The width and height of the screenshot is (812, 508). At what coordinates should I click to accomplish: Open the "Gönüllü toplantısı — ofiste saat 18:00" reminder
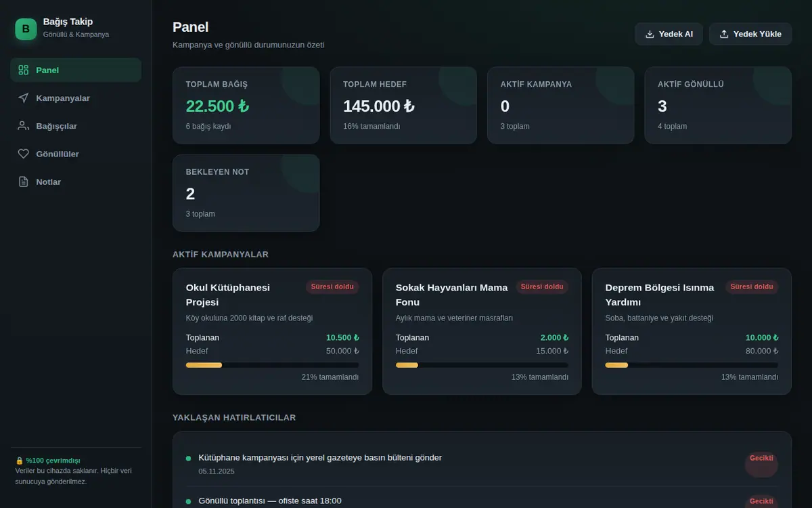tap(270, 501)
